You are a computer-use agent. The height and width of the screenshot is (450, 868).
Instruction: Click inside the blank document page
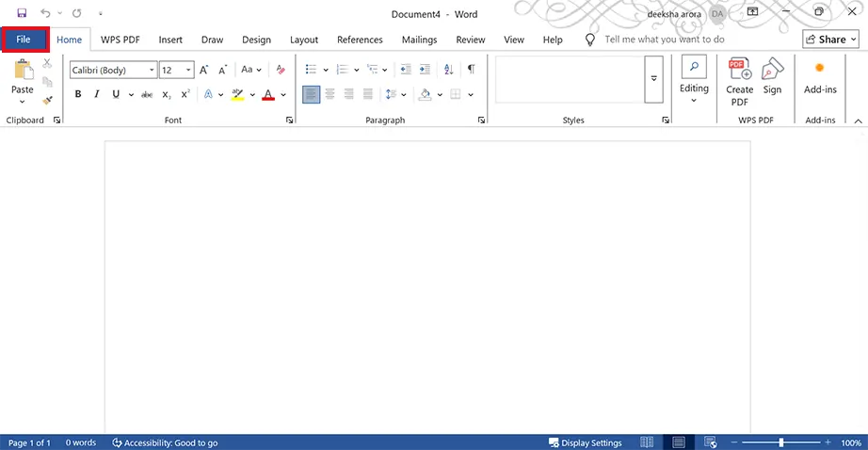427,287
